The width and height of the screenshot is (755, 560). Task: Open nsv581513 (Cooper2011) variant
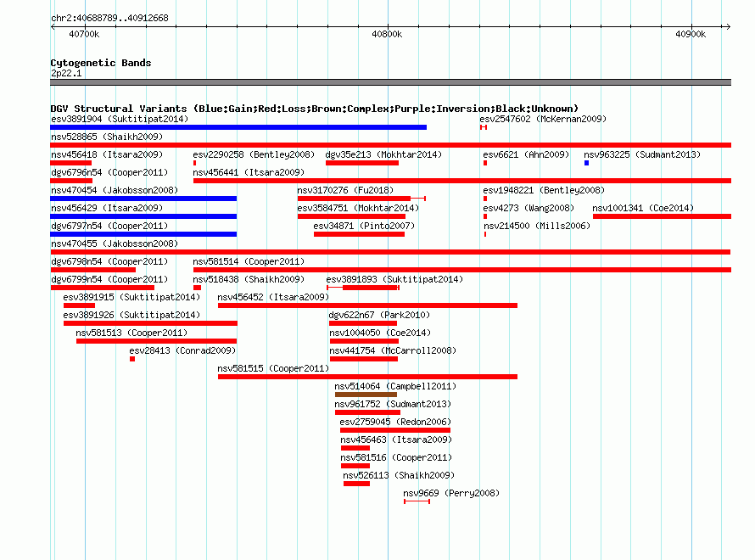pyautogui.click(x=131, y=333)
